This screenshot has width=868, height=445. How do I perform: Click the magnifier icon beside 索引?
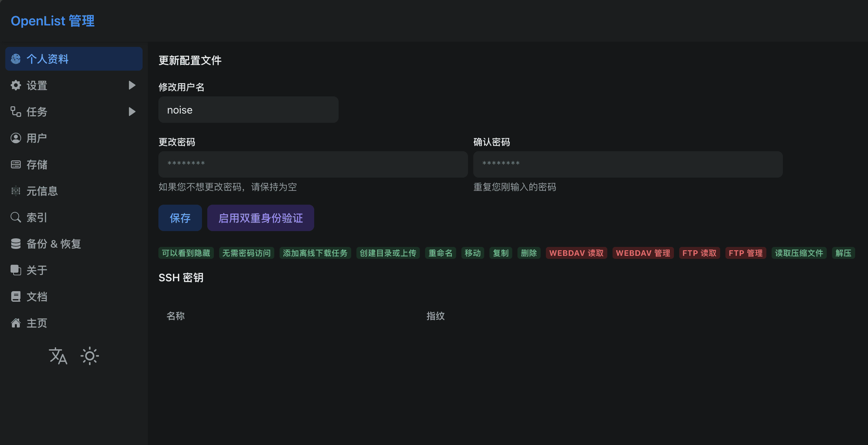(16, 218)
